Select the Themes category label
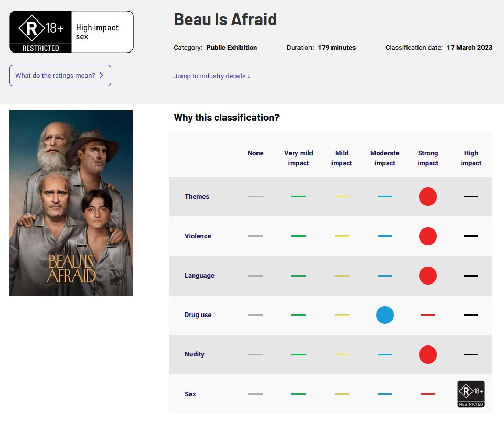The image size is (504, 430). 197,196
